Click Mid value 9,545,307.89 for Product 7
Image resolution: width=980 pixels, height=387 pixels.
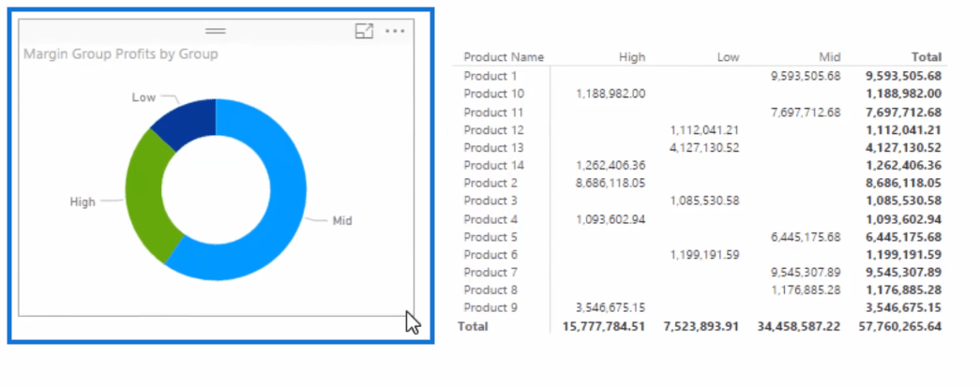pyautogui.click(x=806, y=272)
